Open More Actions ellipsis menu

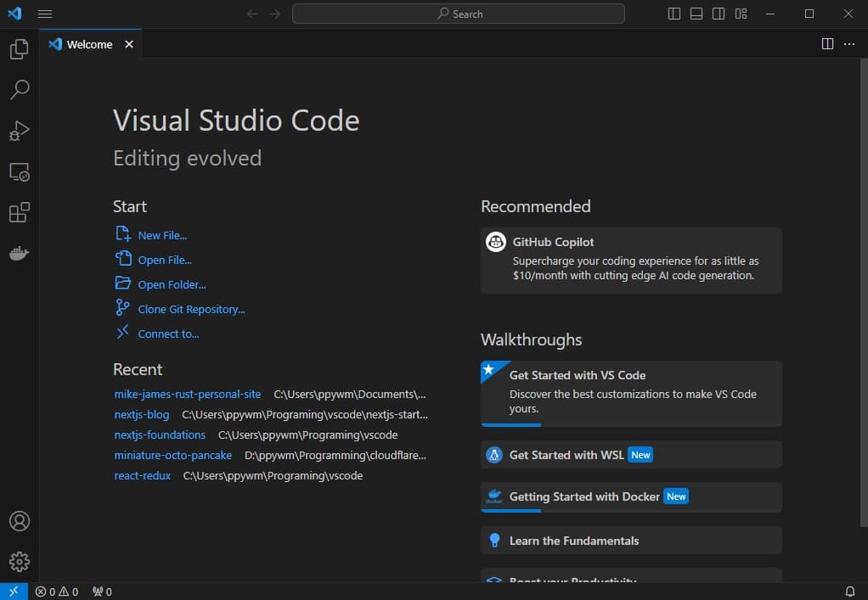[849, 43]
